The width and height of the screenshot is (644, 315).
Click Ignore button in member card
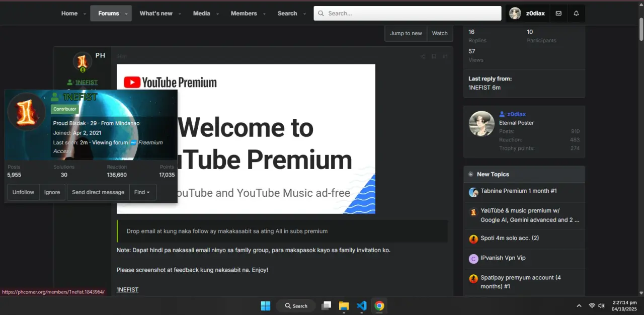[52, 192]
